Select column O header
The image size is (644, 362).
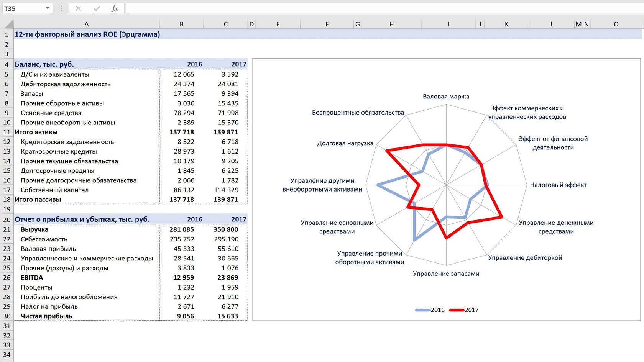click(x=616, y=24)
